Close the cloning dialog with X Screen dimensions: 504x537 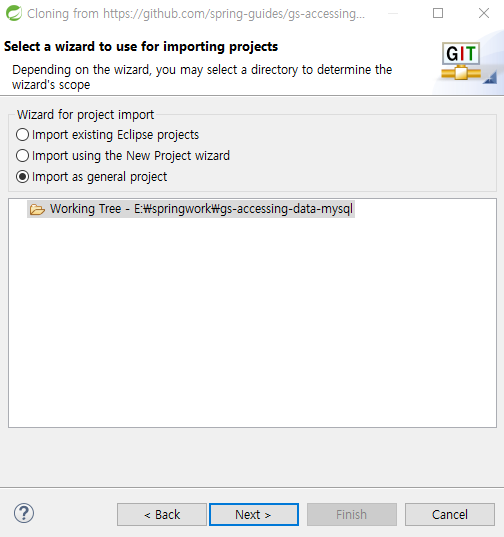tap(484, 13)
